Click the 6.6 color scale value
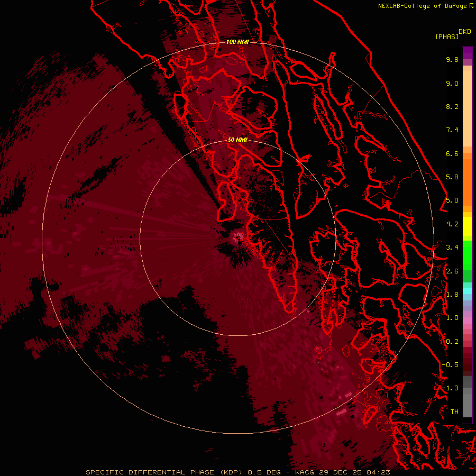Viewport: 476px width, 476px height. click(452, 153)
